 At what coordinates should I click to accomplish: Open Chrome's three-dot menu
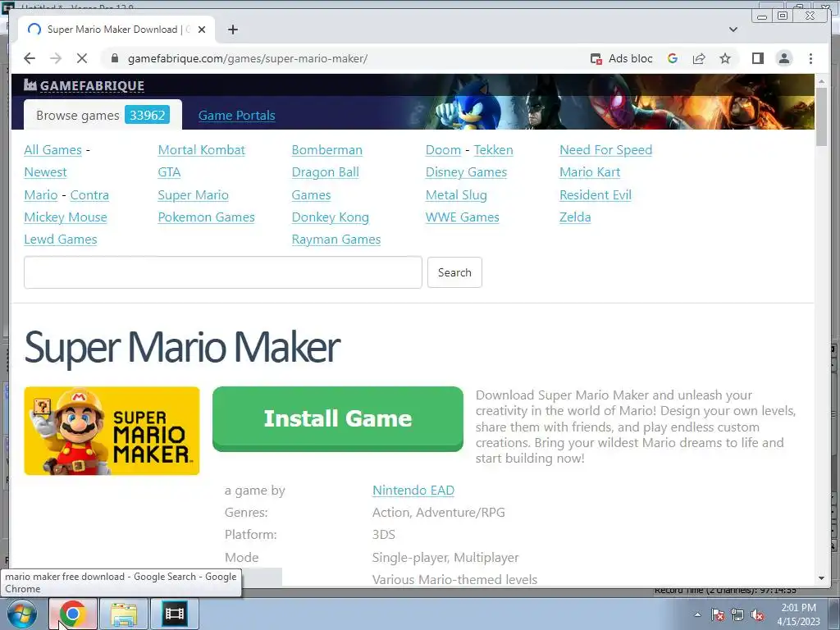click(x=810, y=58)
